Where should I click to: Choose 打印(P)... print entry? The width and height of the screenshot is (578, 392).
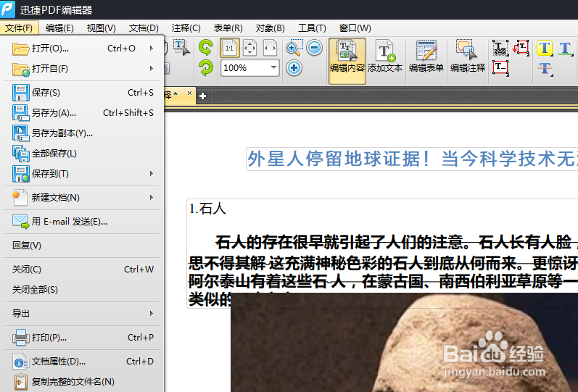click(x=82, y=338)
